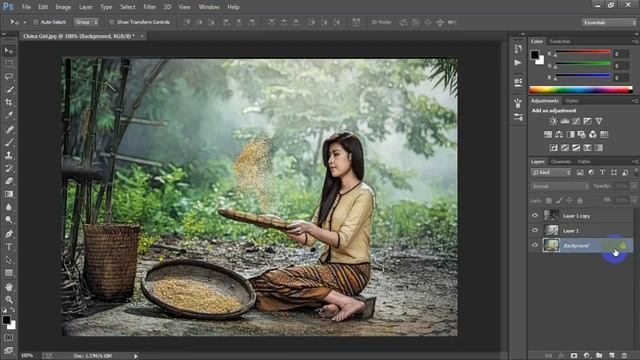This screenshot has width=640, height=360.
Task: Open the History panel icon
Action: tap(518, 49)
